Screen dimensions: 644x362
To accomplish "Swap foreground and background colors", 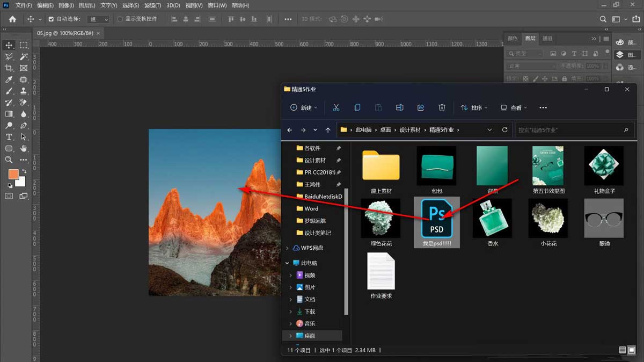I will point(24,171).
